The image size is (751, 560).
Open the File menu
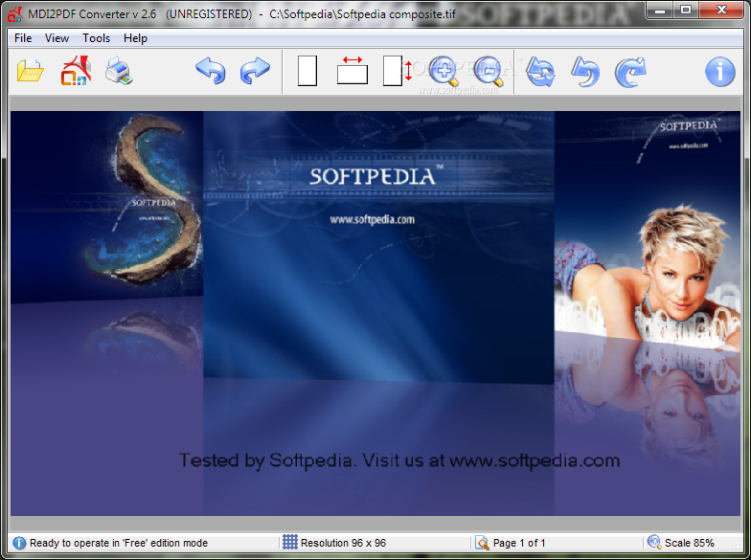[23, 38]
